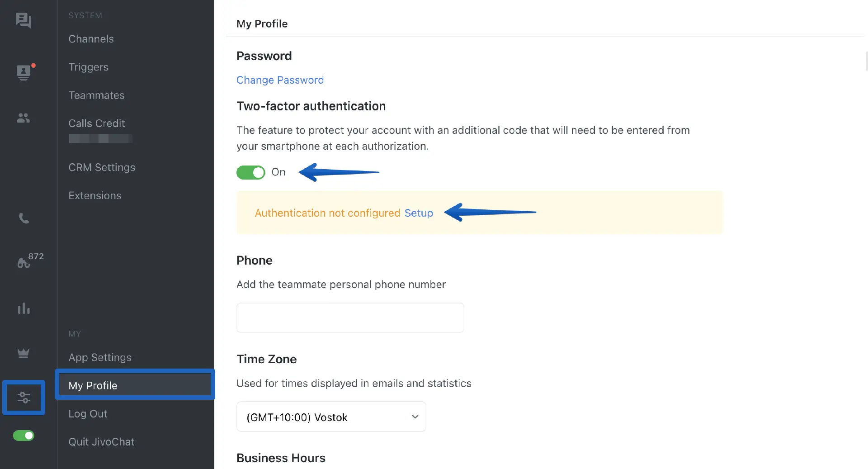This screenshot has height=469, width=868.
Task: Click the personal phone number field
Action: tap(350, 317)
